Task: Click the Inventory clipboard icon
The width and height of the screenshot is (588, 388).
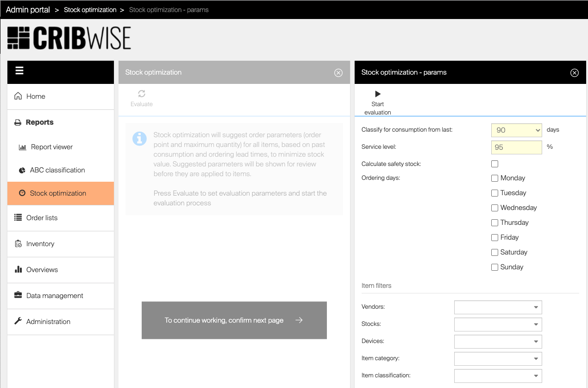Action: [18, 244]
